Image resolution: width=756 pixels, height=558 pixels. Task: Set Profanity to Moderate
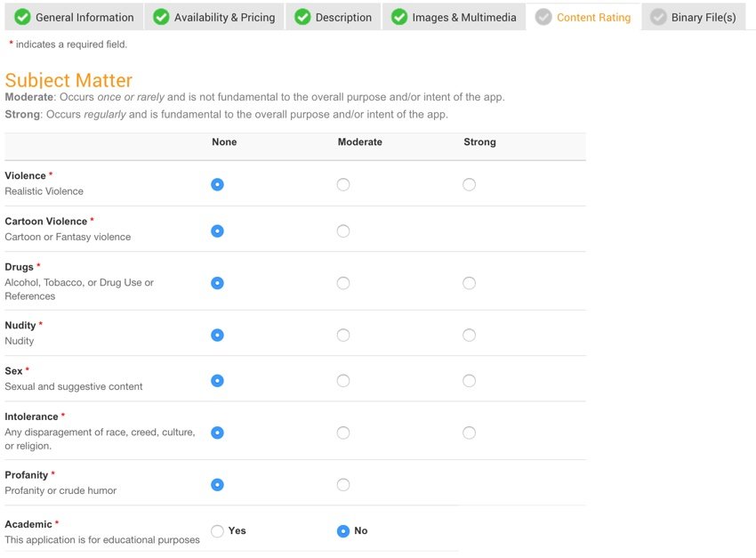point(343,485)
